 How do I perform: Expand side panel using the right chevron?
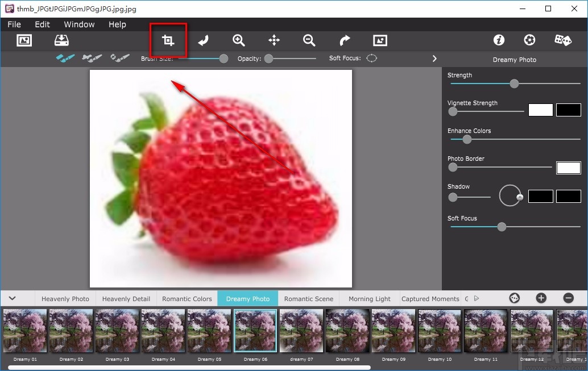[434, 59]
